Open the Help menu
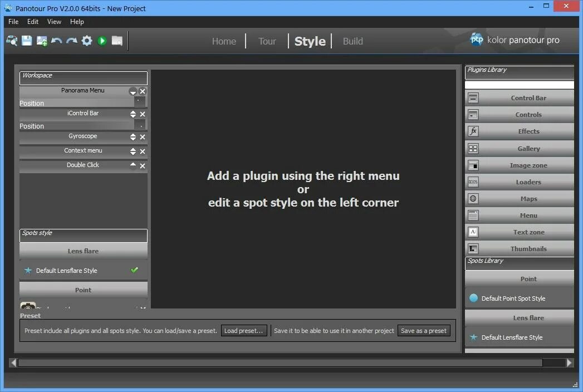Screen dimensions: 583x392 pyautogui.click(x=77, y=22)
